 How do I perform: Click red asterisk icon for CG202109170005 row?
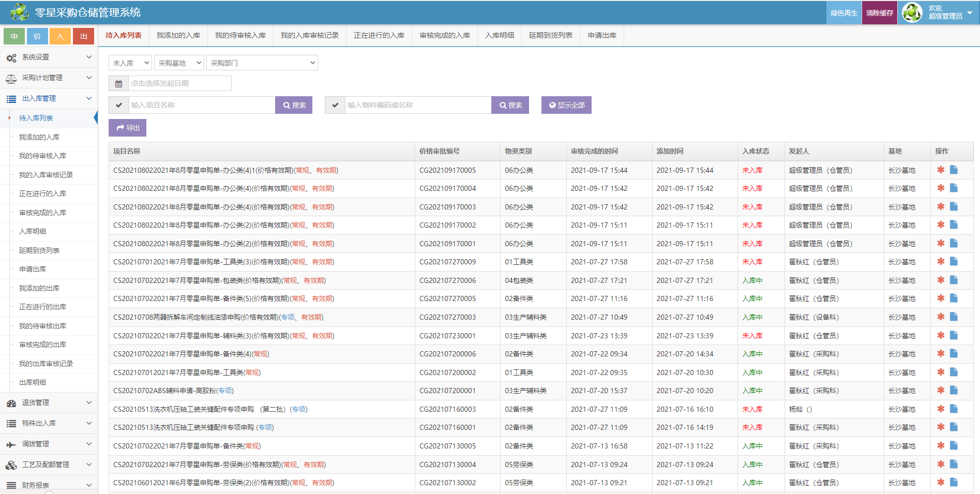point(941,170)
